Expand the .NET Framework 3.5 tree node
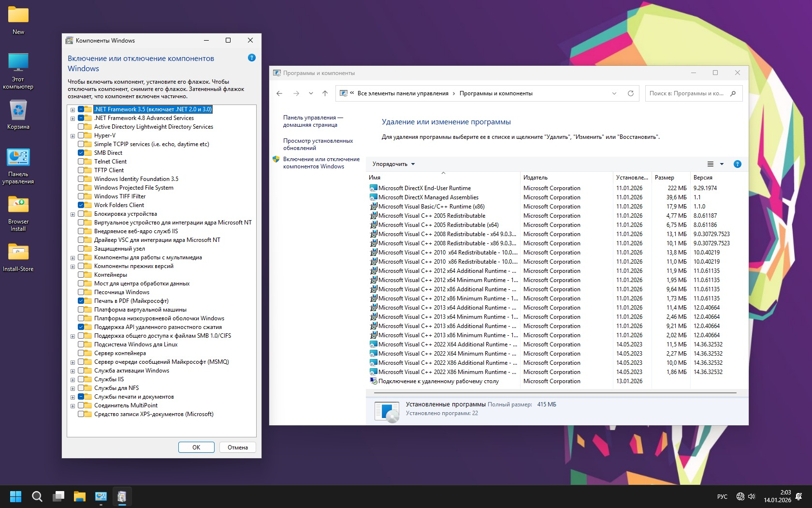This screenshot has height=508, width=812. 72,110
